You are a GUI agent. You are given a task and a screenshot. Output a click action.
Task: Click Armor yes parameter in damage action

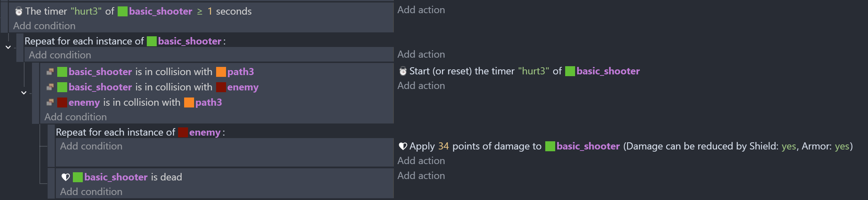click(x=842, y=146)
